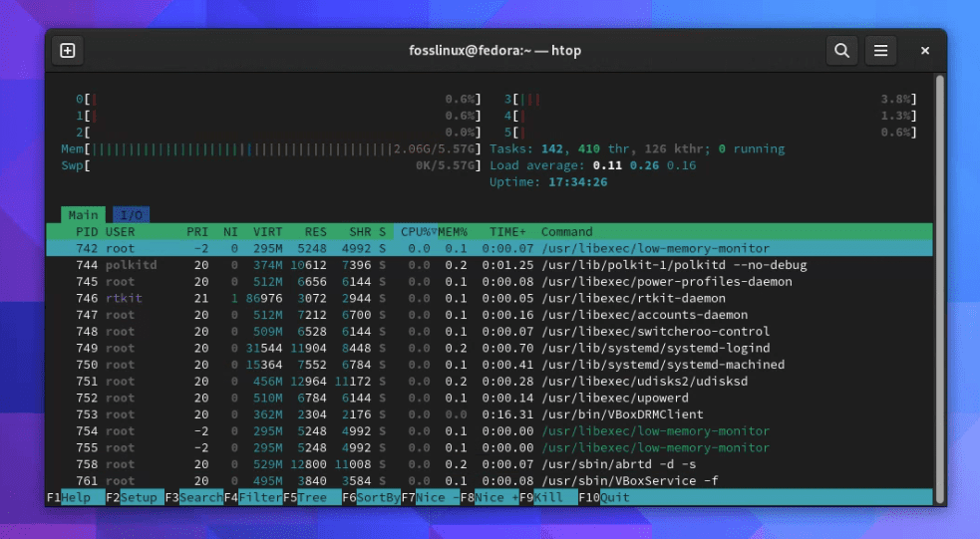Click F8 Nice + button
Screen dimensions: 980x539
(490, 498)
